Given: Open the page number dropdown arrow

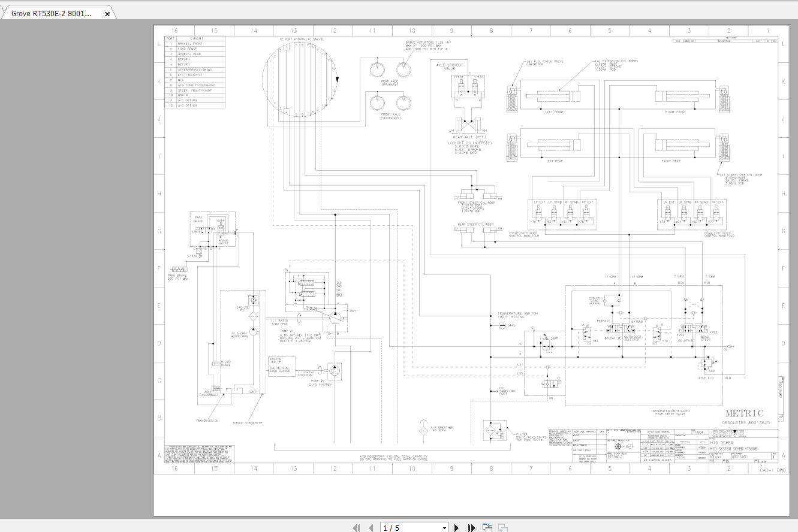Looking at the screenshot, I should point(444,528).
